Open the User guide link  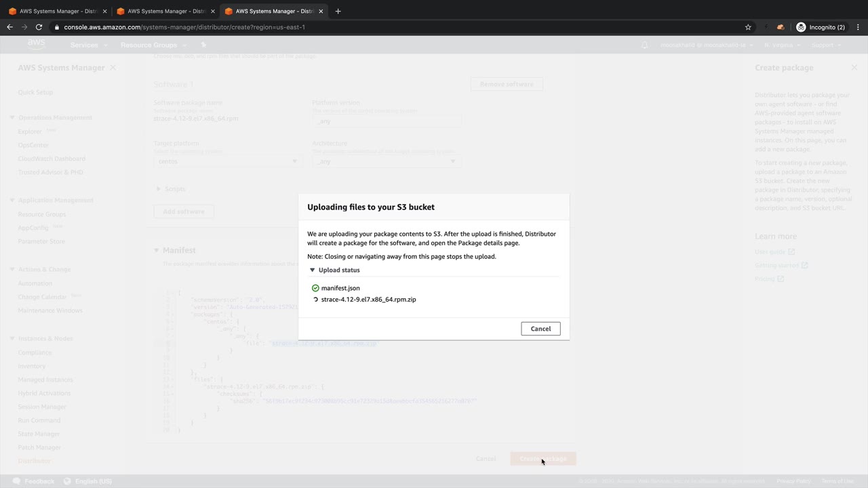point(774,251)
